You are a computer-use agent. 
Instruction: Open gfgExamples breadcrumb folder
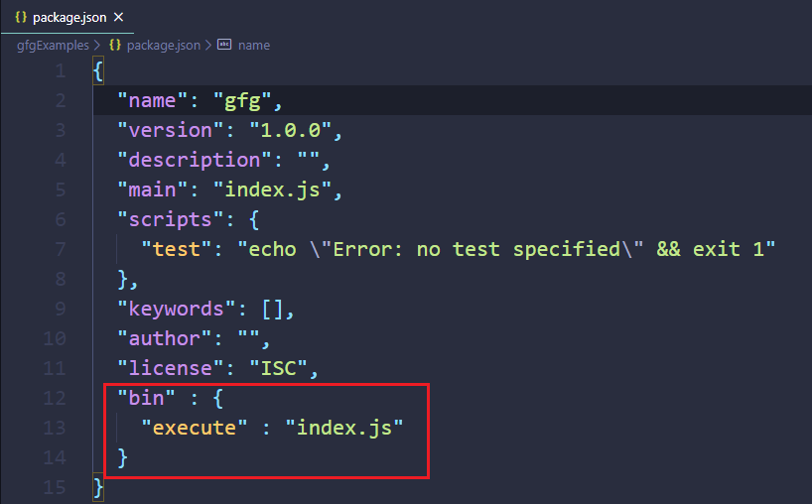(53, 46)
